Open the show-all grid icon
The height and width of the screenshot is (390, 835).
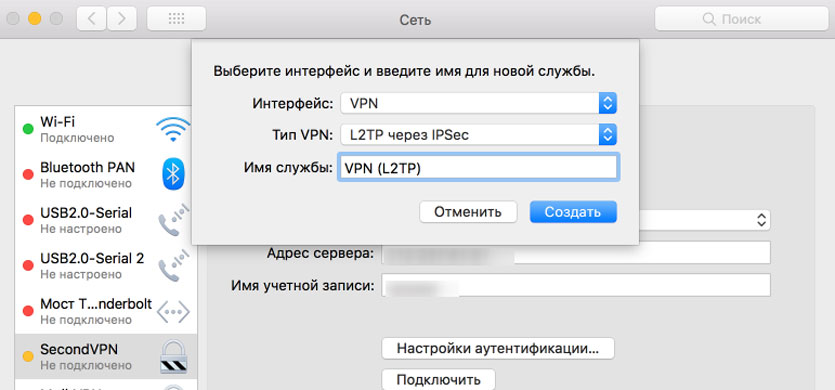[176, 20]
